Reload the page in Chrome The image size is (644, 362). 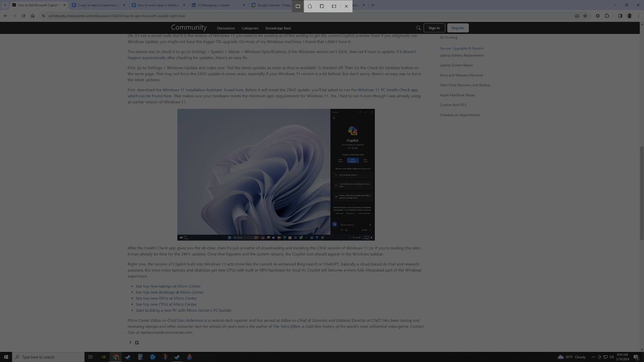(x=23, y=16)
